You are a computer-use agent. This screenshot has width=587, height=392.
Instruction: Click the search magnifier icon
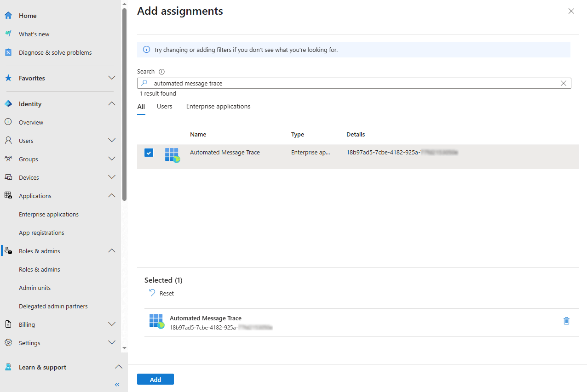pyautogui.click(x=144, y=83)
